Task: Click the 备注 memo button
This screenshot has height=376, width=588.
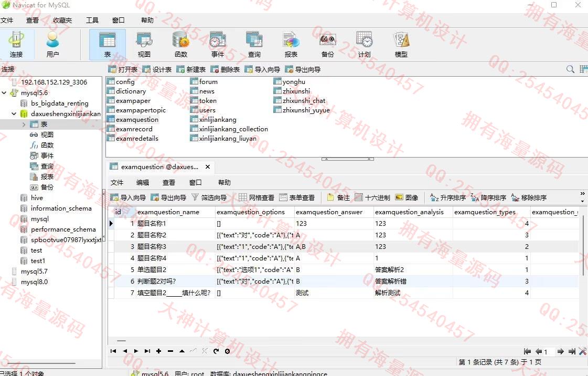Action: click(338, 197)
